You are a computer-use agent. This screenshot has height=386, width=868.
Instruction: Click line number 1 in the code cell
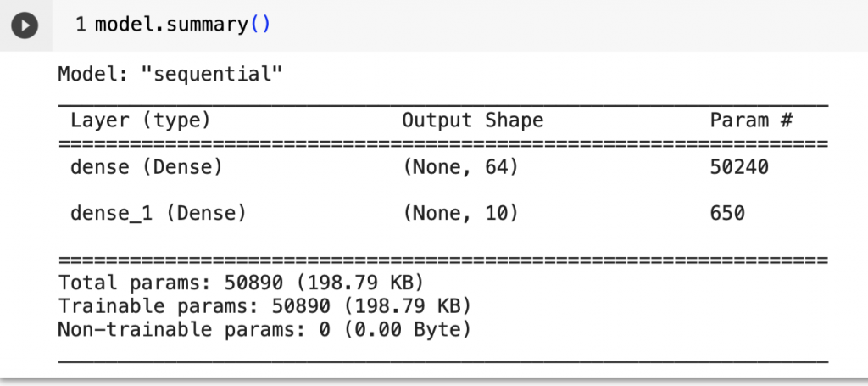pos(81,25)
